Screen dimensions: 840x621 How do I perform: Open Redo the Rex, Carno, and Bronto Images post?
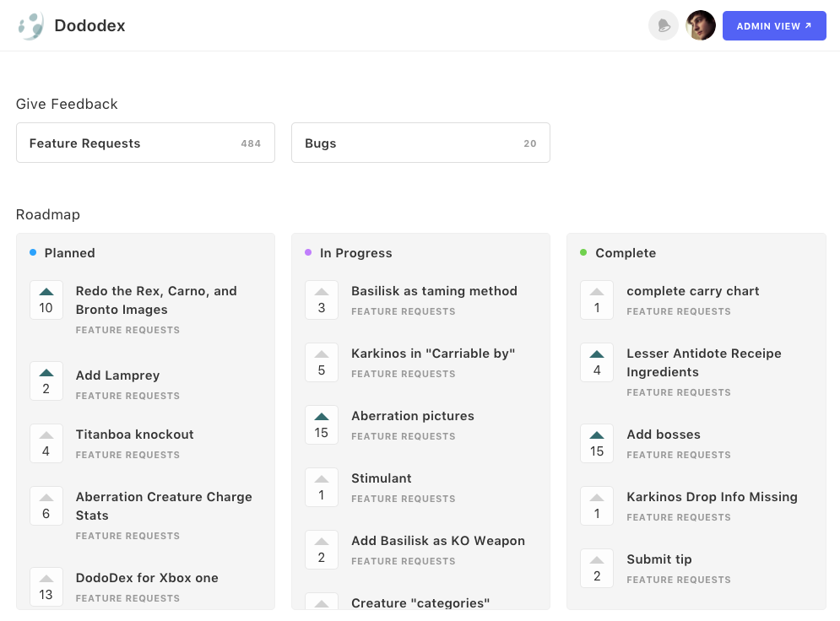[x=156, y=300]
